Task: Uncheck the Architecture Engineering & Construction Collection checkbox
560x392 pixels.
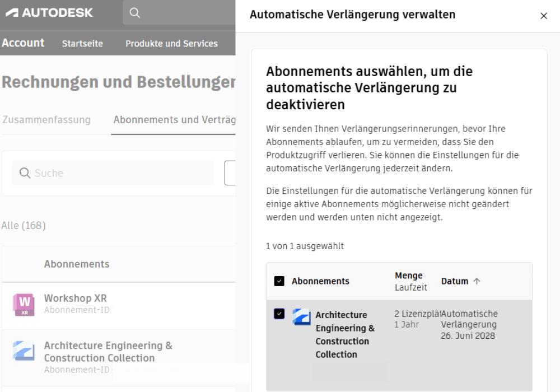Action: pos(279,314)
